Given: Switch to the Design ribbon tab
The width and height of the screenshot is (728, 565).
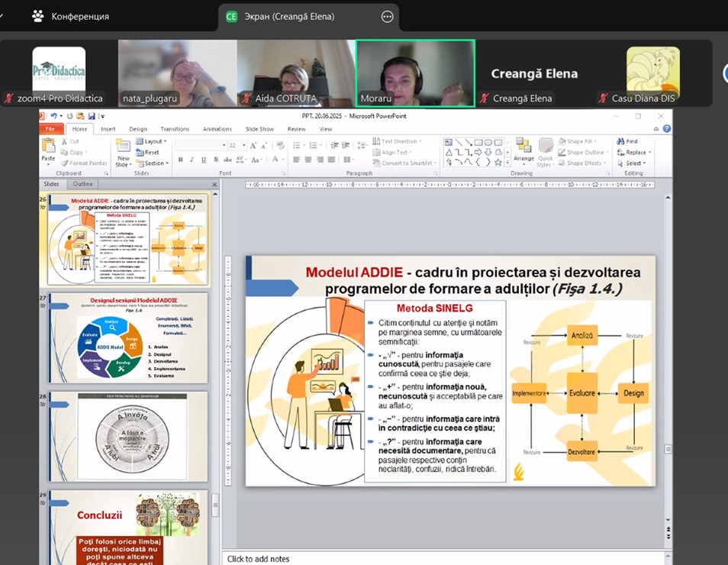Looking at the screenshot, I should pos(138,129).
